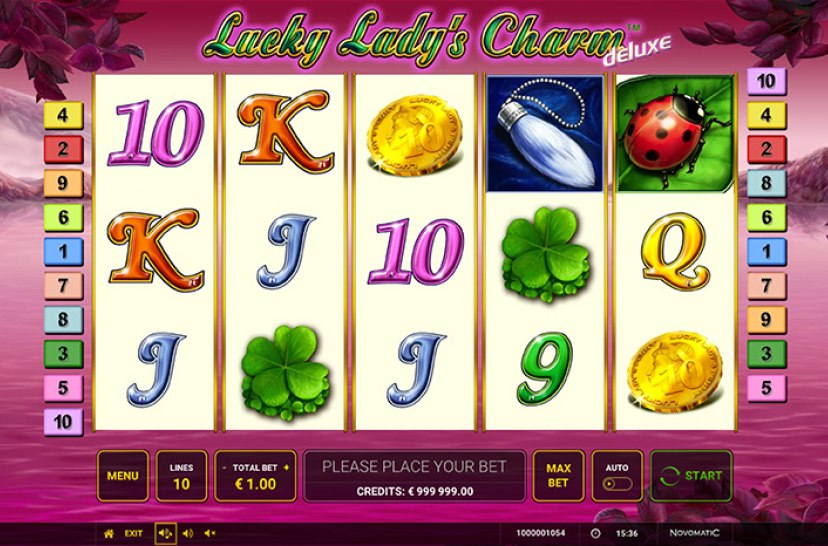The height and width of the screenshot is (546, 828).
Task: Decrease total bet with minus sign
Action: [x=224, y=468]
